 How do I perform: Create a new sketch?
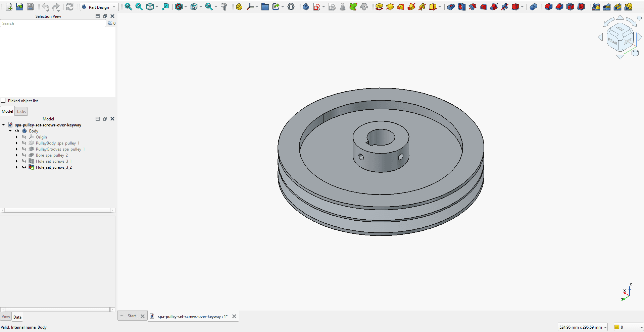(316, 7)
